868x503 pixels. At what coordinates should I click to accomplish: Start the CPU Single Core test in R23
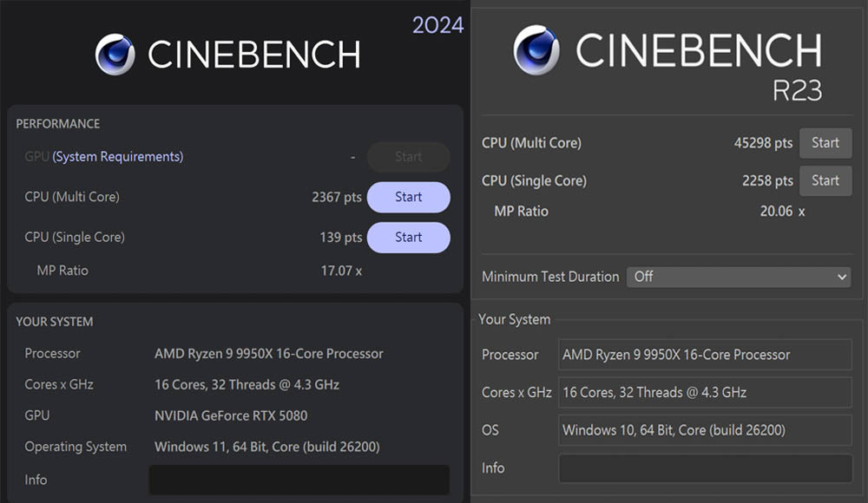point(825,180)
